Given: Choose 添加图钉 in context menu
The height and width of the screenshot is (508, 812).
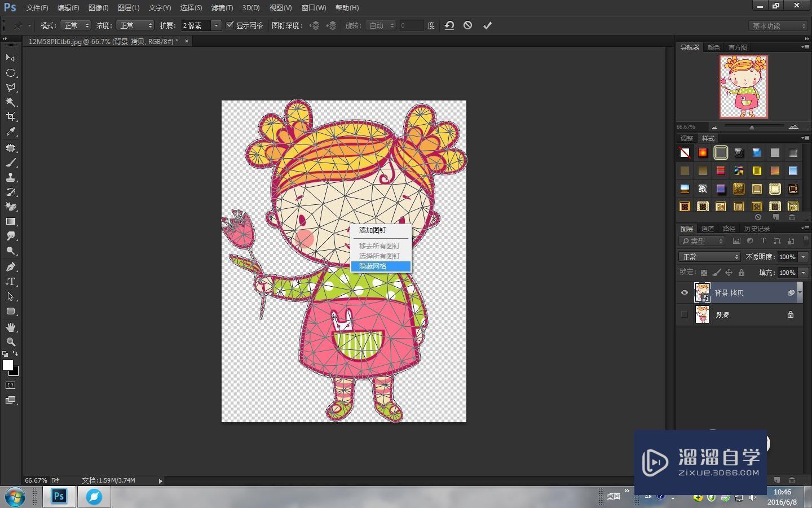Looking at the screenshot, I should (x=381, y=230).
